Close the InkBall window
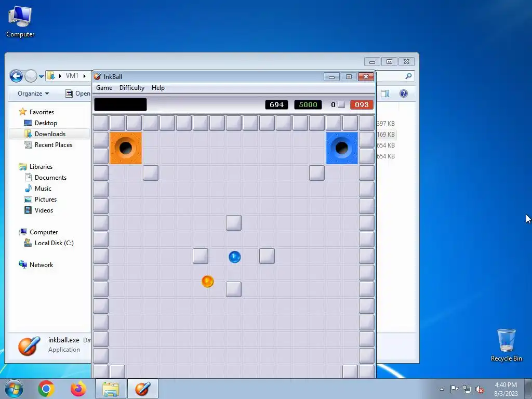This screenshot has width=532, height=399. [366, 77]
